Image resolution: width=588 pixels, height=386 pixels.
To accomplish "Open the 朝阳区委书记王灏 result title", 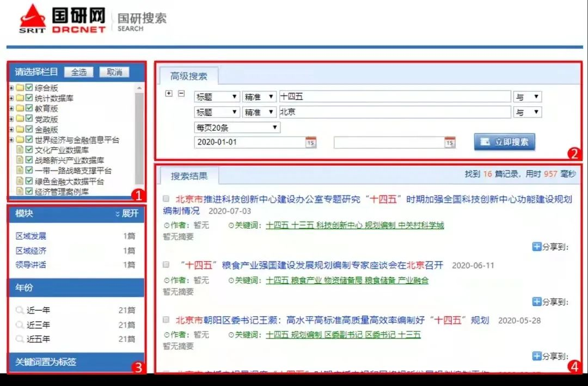I will tap(332, 320).
